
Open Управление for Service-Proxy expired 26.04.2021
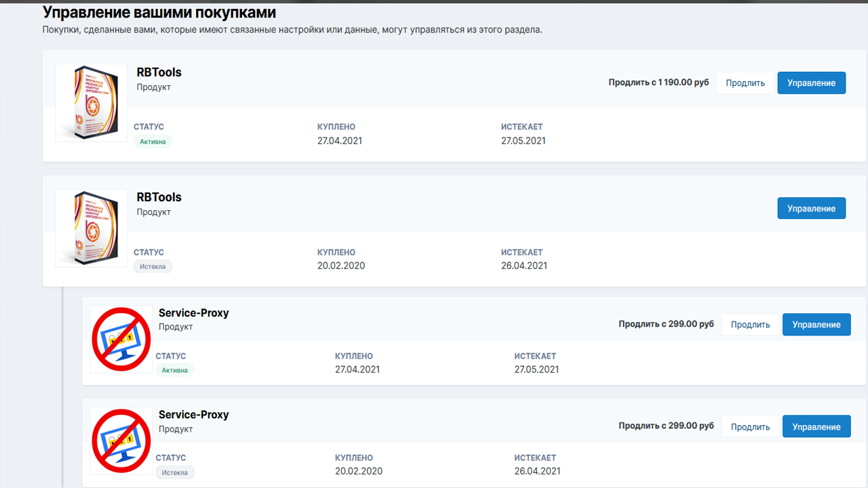click(816, 426)
